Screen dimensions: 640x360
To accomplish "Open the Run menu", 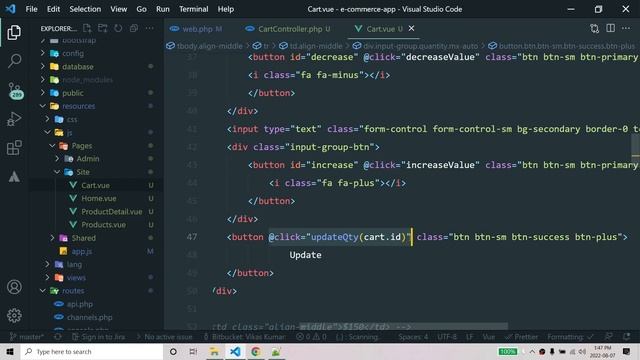I will [162, 9].
